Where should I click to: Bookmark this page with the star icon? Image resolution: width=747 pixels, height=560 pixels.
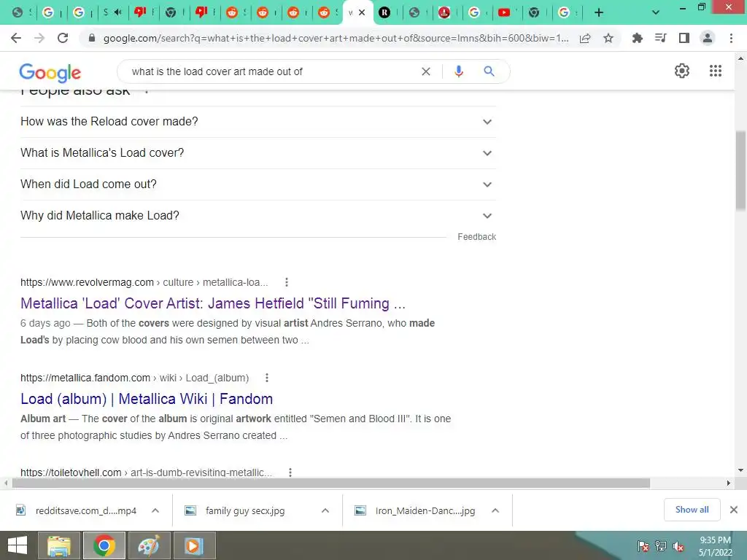[608, 38]
